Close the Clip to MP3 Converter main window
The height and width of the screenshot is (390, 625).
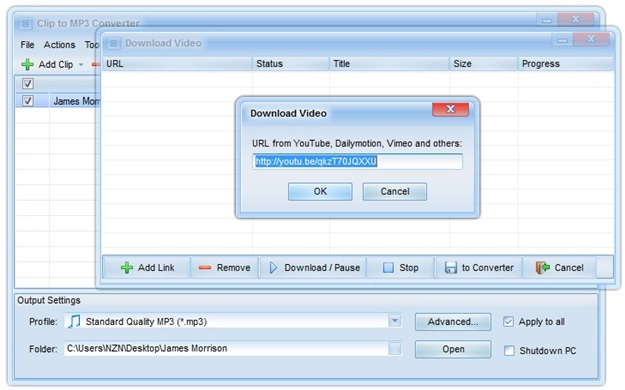coord(576,19)
